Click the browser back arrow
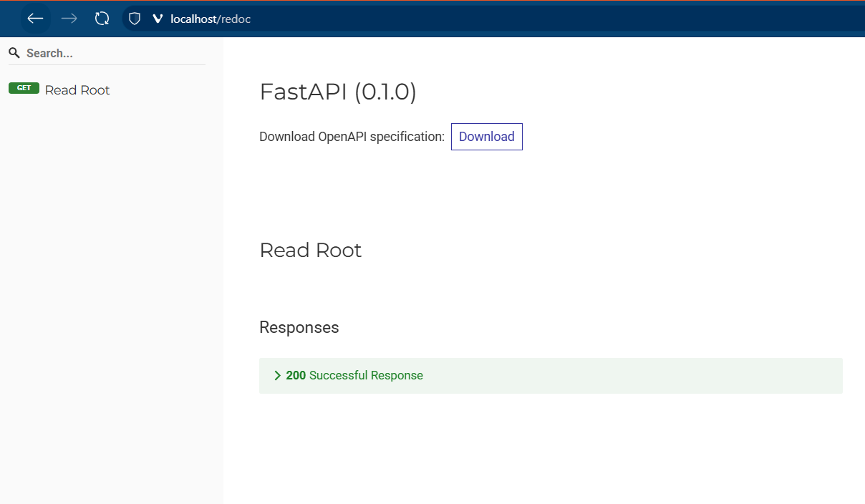Viewport: 865px width, 504px height. pos(35,19)
